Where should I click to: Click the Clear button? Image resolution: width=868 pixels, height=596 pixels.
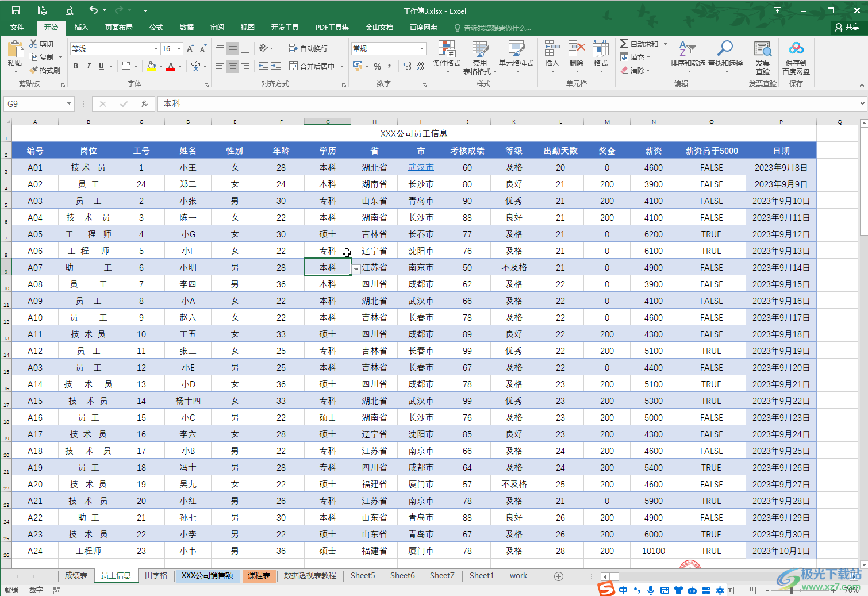click(x=635, y=70)
